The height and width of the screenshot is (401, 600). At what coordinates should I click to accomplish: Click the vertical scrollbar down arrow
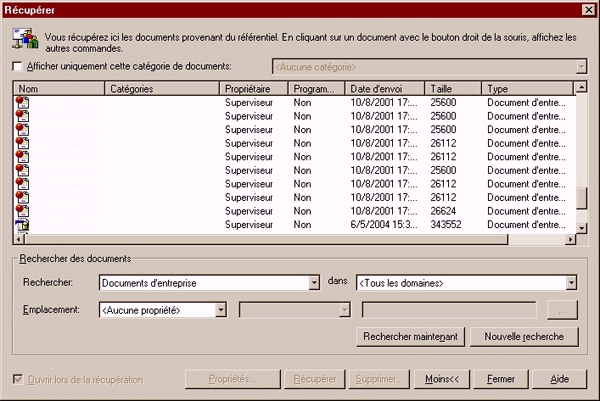580,226
